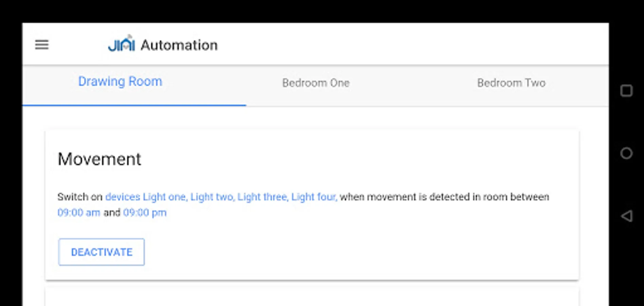Click the JIAI logo
644x306 pixels.
tap(122, 45)
